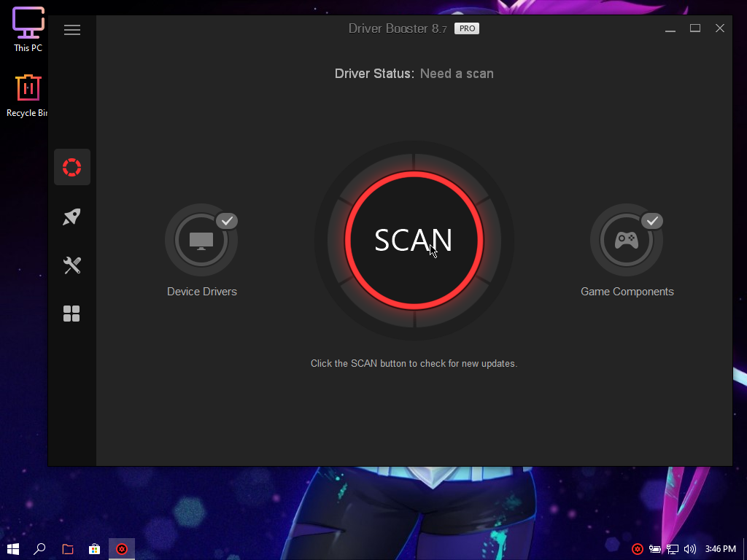Close the Driver Booster window

point(720,28)
